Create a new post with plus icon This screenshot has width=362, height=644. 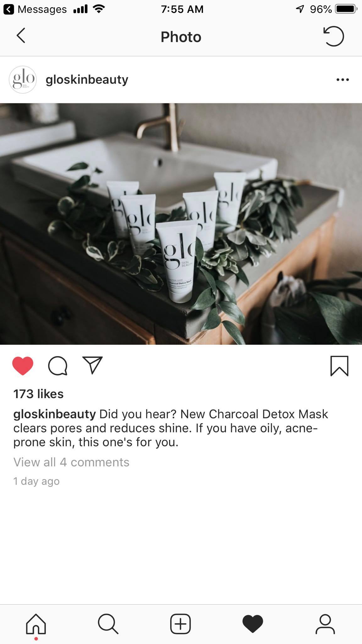click(180, 624)
